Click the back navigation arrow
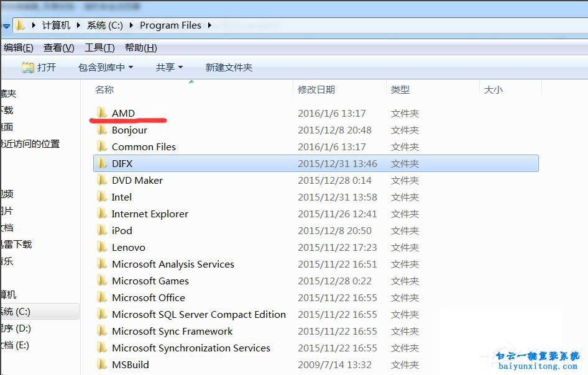Screen dimensions: 588x375 pos(7,25)
